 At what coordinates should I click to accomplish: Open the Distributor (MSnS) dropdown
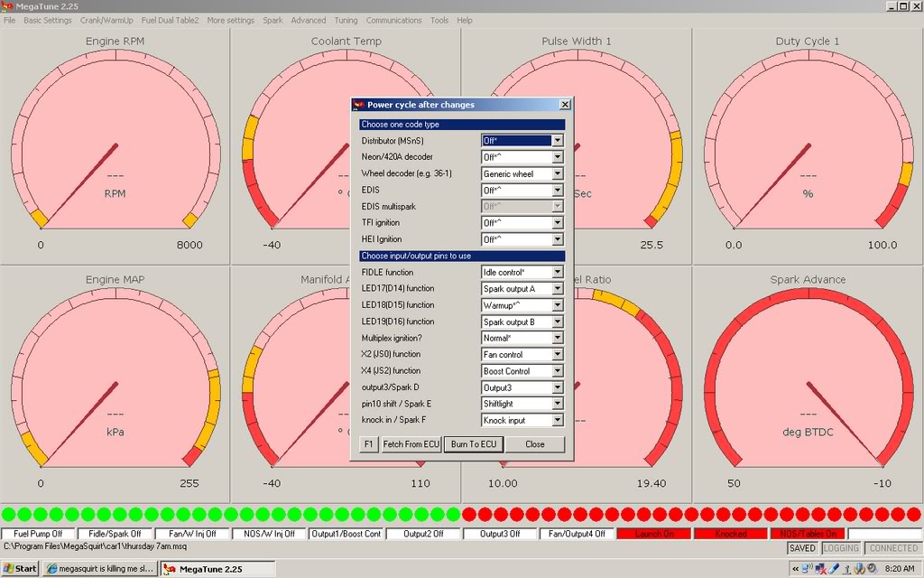point(558,141)
